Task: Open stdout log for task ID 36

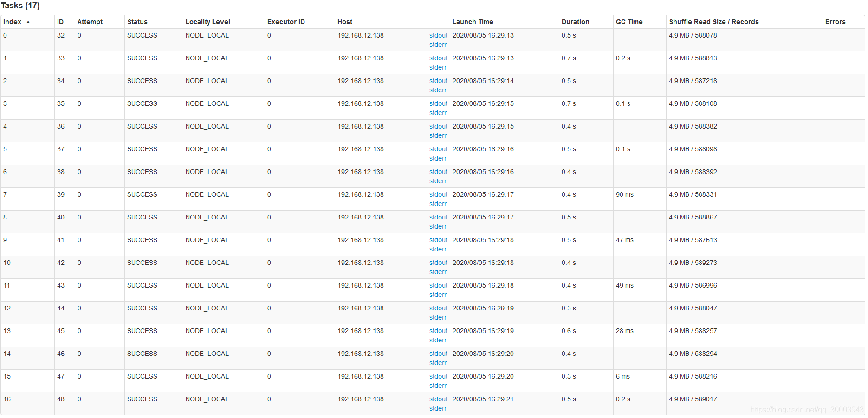Action: pos(438,126)
